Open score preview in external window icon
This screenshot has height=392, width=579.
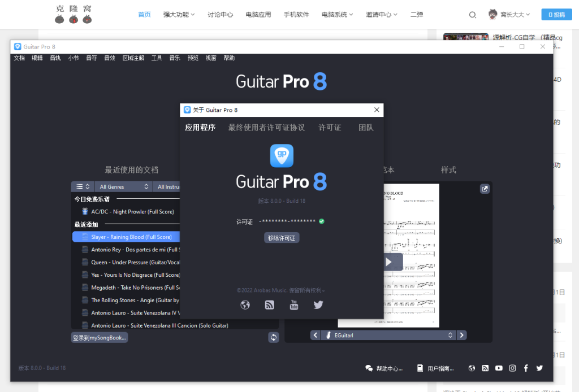tap(485, 189)
